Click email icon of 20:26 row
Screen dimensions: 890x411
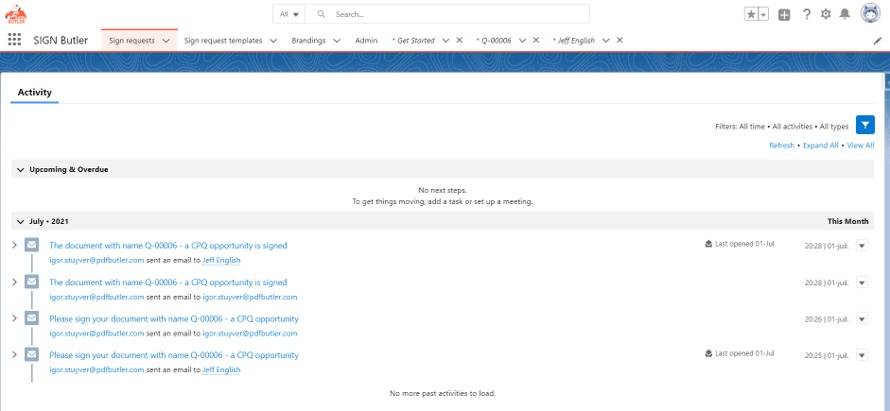(x=32, y=318)
